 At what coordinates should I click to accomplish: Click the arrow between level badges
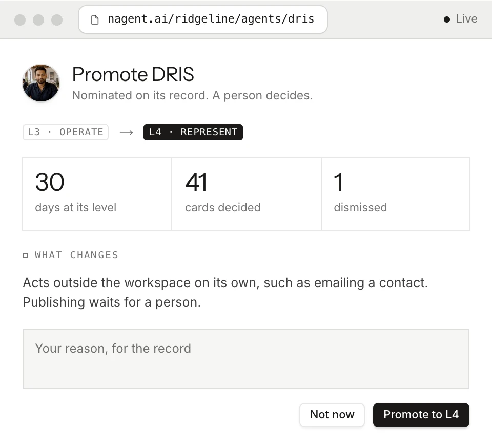[127, 133]
